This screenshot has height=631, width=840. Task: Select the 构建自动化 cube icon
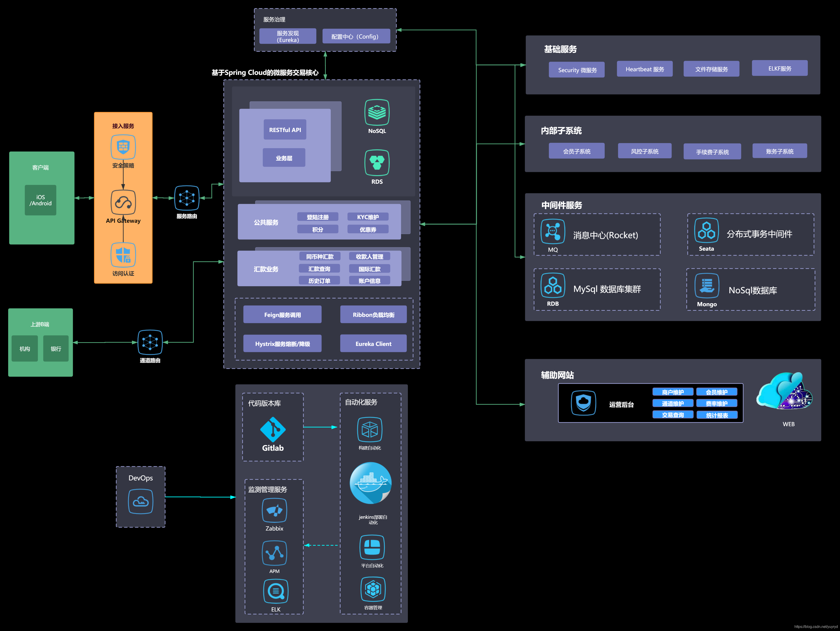click(370, 430)
